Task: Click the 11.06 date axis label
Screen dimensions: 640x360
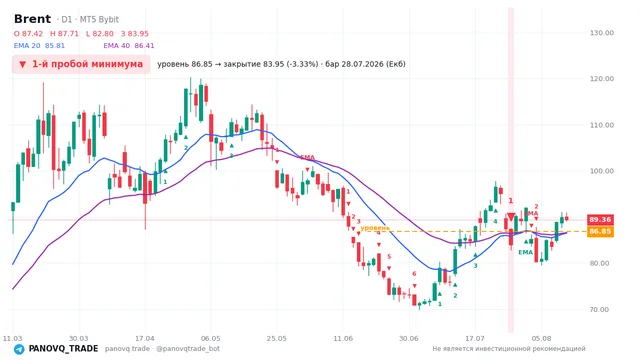Action: [343, 338]
